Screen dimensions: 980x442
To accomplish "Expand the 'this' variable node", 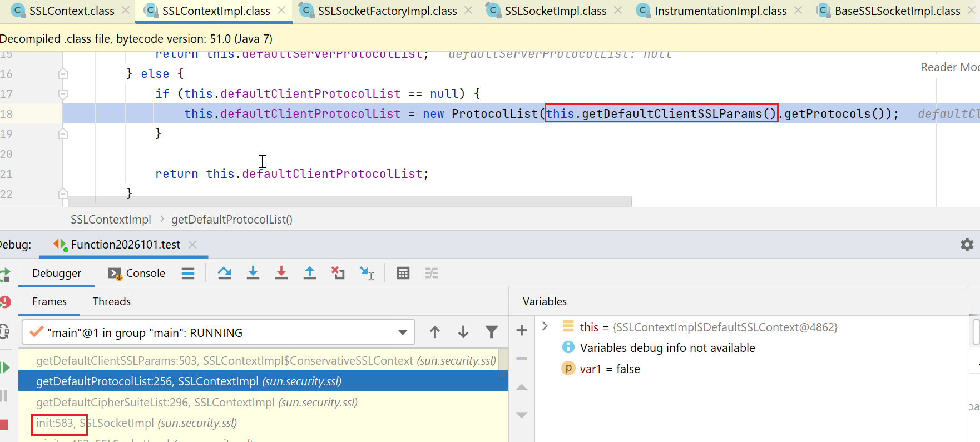I will point(546,327).
